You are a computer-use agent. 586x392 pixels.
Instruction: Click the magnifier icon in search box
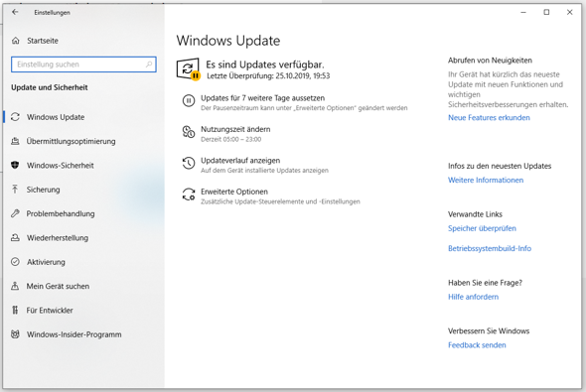coord(149,65)
